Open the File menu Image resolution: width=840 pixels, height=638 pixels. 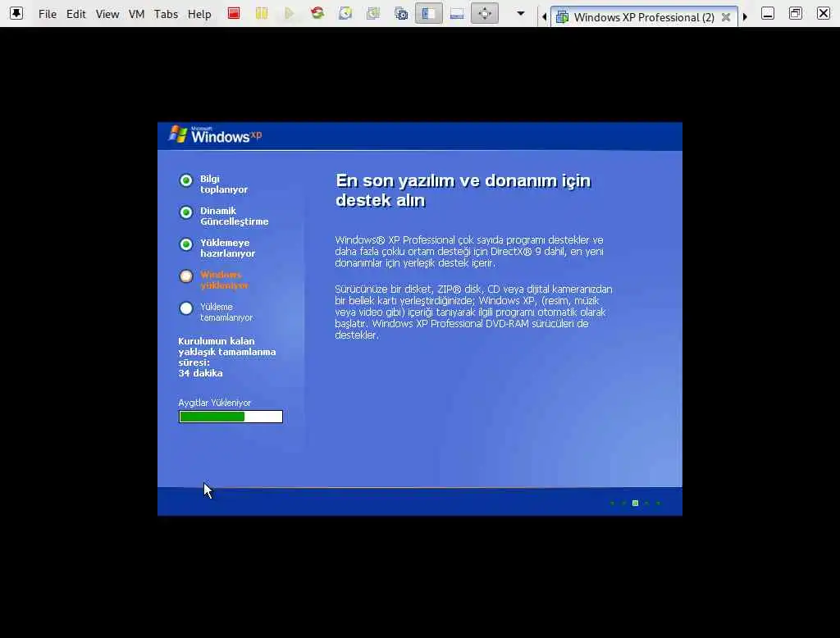point(47,14)
